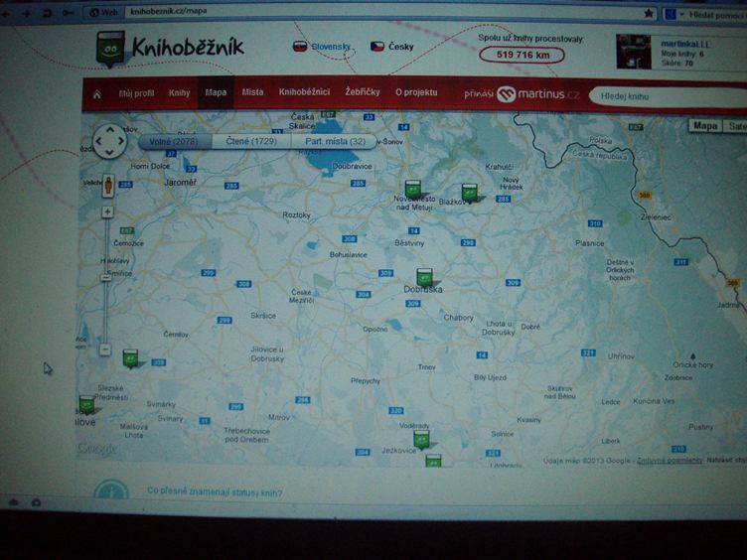The width and height of the screenshot is (747, 560).
Task: Click the České Meziříčí label on map
Action: pyautogui.click(x=301, y=296)
